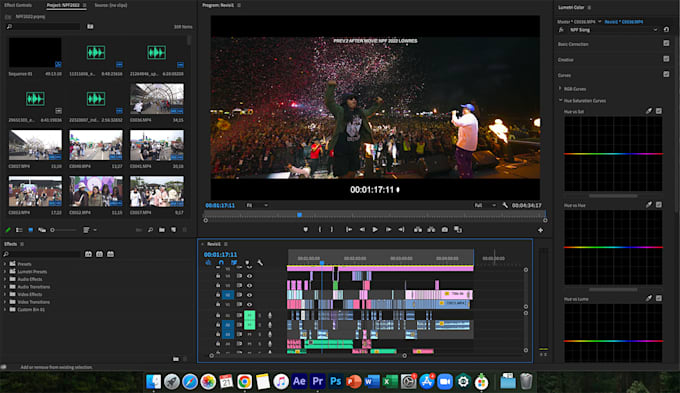Viewport: 680px width, 393px height.
Task: Expand the Audio Effects folder
Action: 5,279
